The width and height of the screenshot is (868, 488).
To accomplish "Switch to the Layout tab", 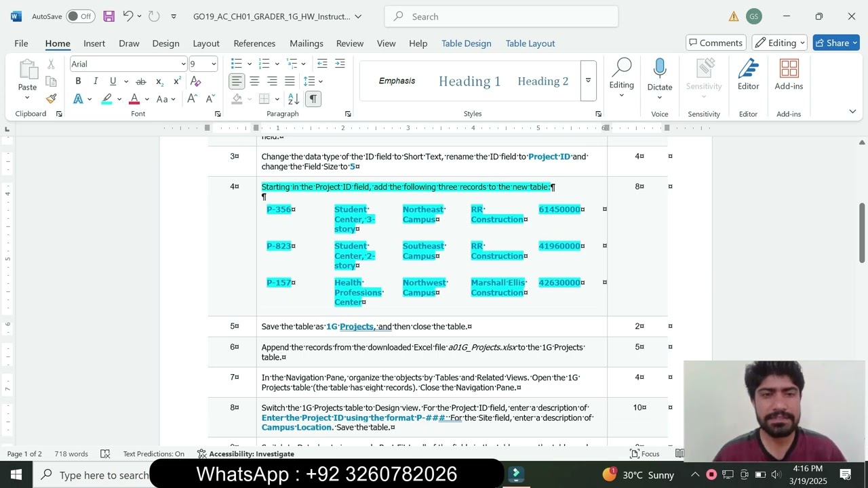I will (206, 43).
